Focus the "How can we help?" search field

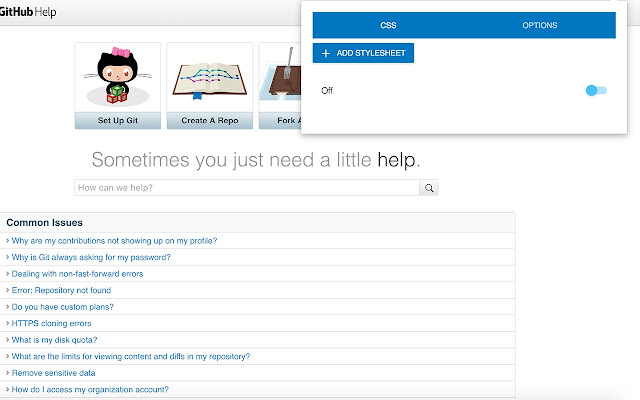(247, 188)
